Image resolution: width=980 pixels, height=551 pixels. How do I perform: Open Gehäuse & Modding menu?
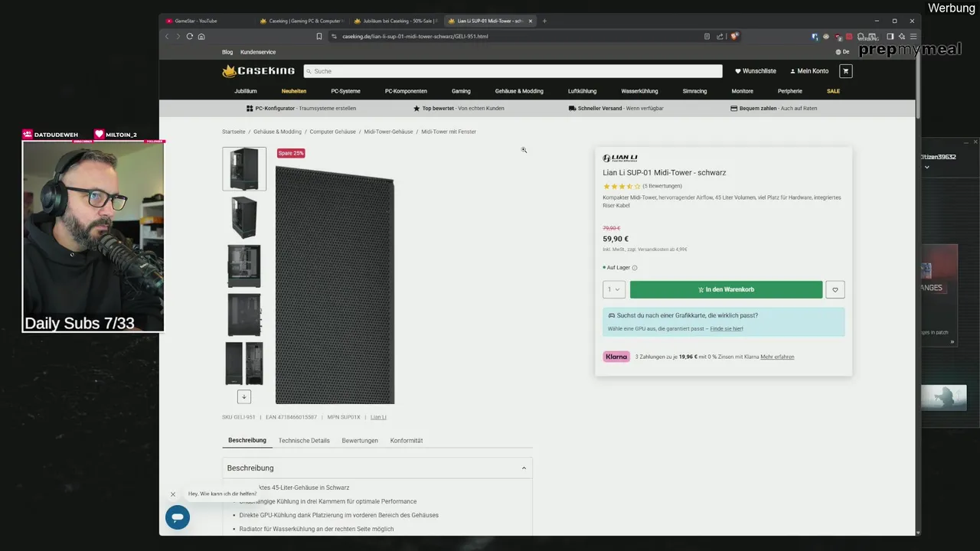(519, 91)
